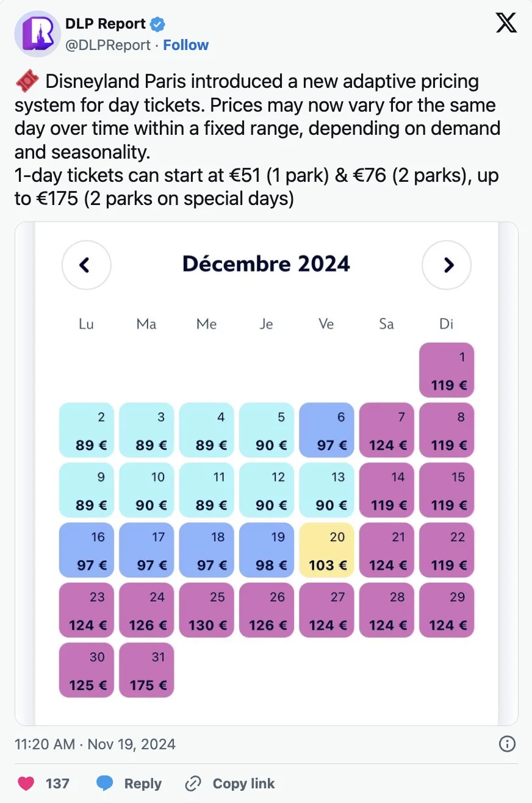Select December 25 priced 130 €
The image size is (532, 803).
[x=206, y=610]
